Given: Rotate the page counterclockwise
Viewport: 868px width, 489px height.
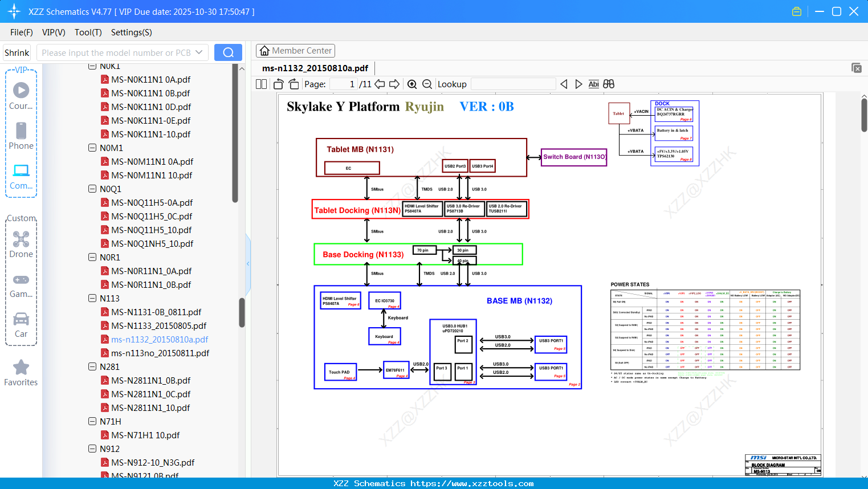Looking at the screenshot, I should tap(279, 84).
